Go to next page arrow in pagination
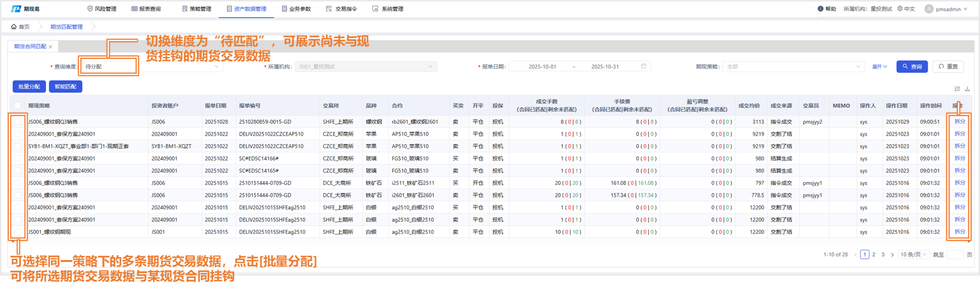980x291 pixels. [892, 255]
